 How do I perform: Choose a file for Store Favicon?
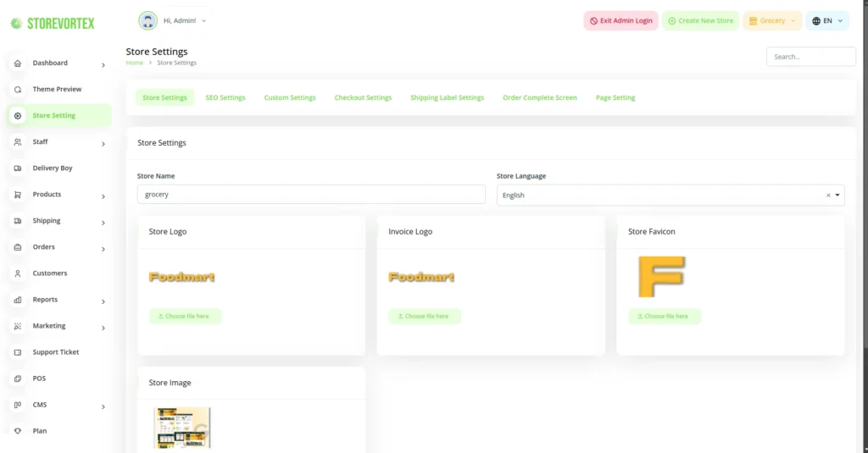click(665, 316)
